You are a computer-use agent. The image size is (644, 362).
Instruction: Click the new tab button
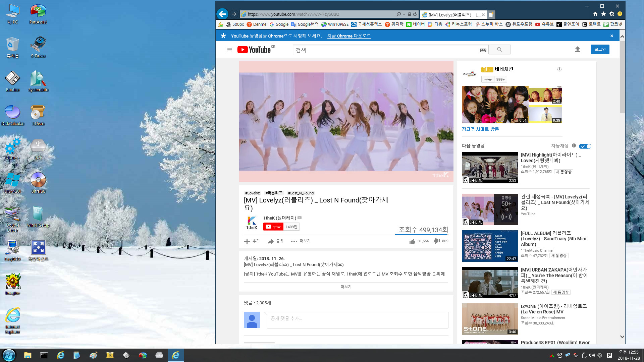tap(491, 14)
